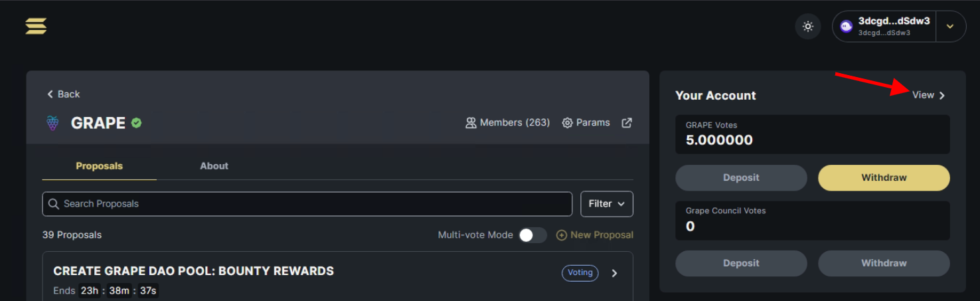Viewport: 980px width, 301px height.
Task: Expand bounty rewards proposal chevron arrow
Action: click(x=614, y=273)
